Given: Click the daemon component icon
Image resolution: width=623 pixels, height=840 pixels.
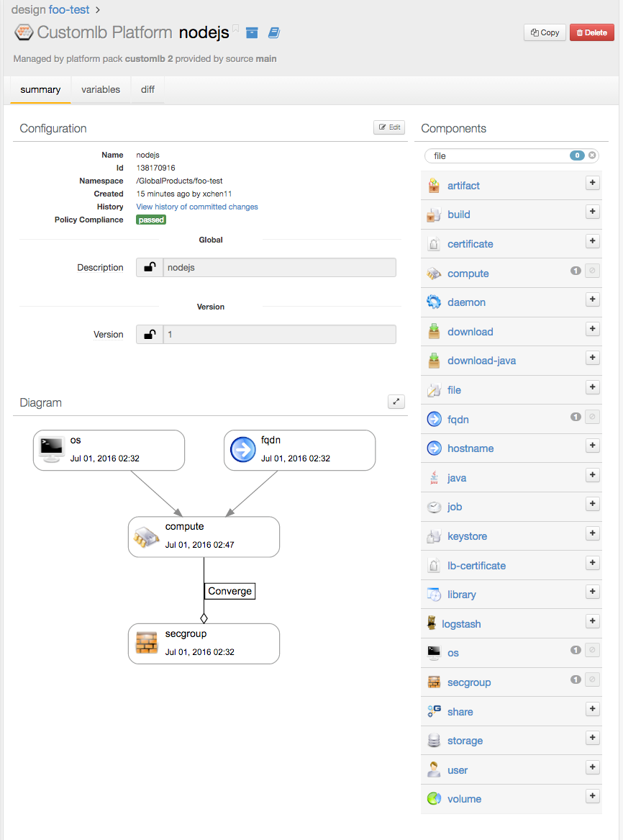Looking at the screenshot, I should pyautogui.click(x=433, y=302).
